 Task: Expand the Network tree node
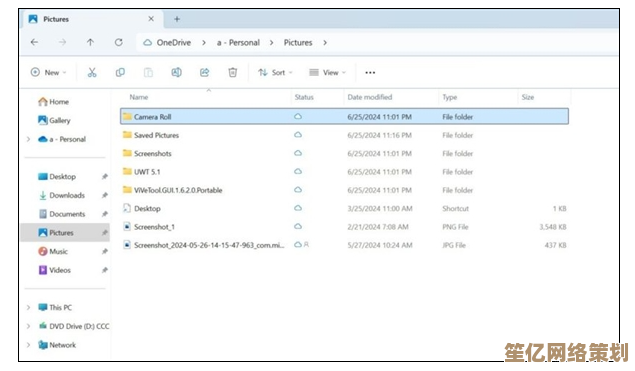point(28,345)
